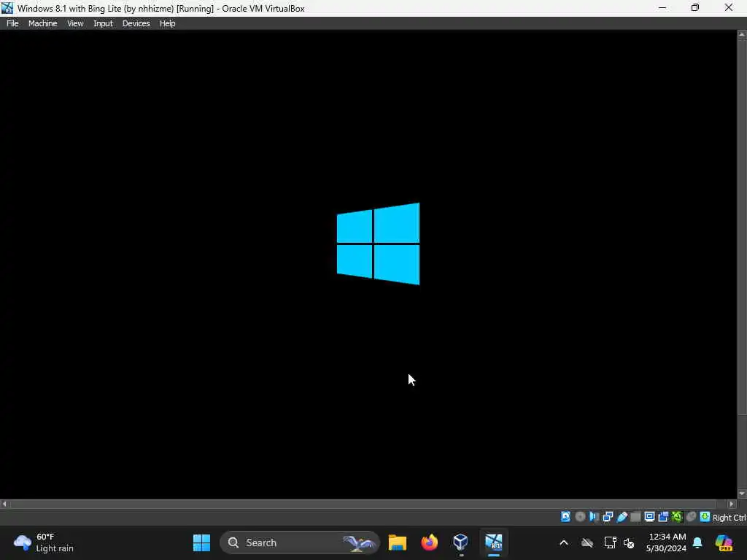Click the audio status icon

pyautogui.click(x=594, y=517)
